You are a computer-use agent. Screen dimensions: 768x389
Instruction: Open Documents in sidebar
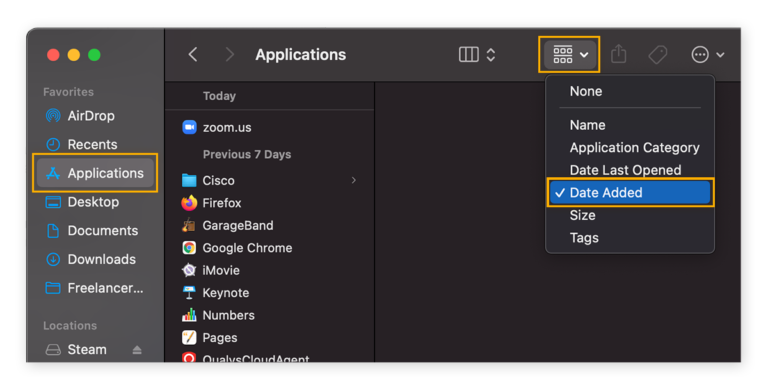(x=102, y=231)
